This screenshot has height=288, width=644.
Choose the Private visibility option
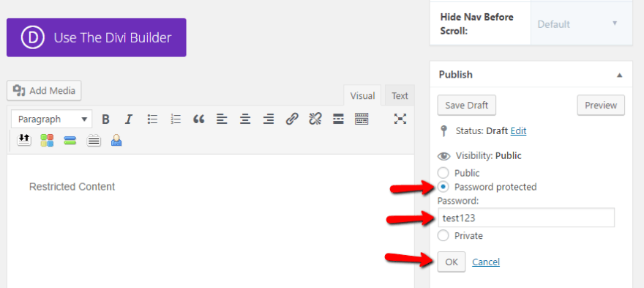click(443, 236)
